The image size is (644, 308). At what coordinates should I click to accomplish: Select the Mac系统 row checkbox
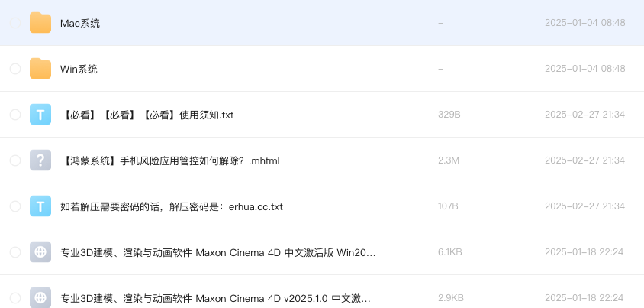coord(15,23)
